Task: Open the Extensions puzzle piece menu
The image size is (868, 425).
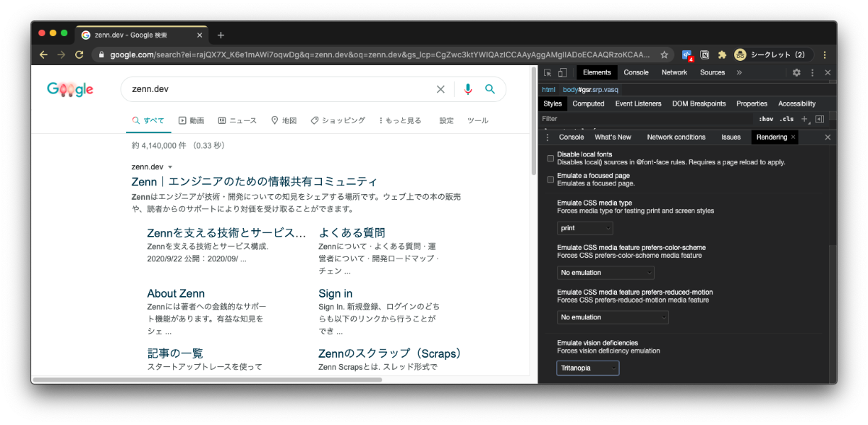Action: click(x=722, y=54)
